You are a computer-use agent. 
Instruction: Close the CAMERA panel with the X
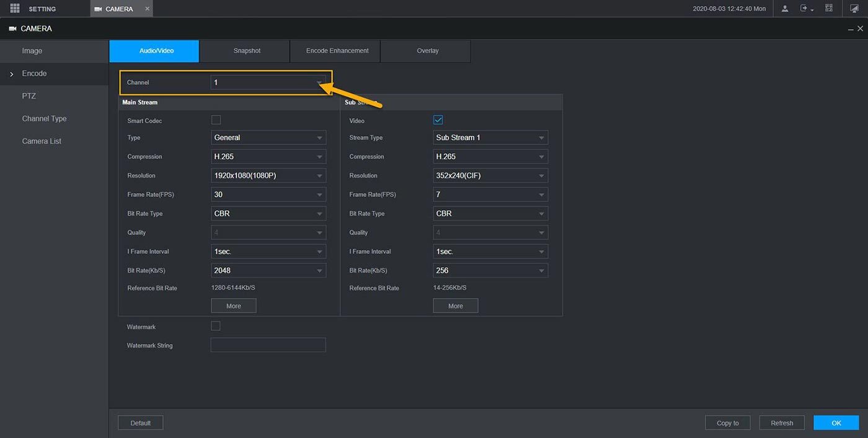(x=860, y=29)
